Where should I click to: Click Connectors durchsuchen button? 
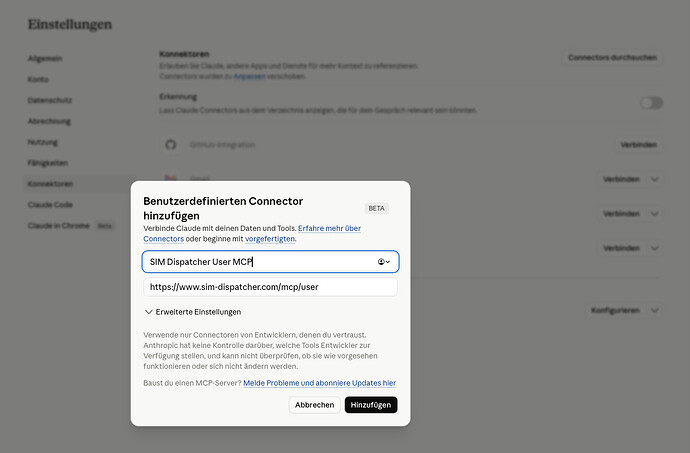pos(612,58)
